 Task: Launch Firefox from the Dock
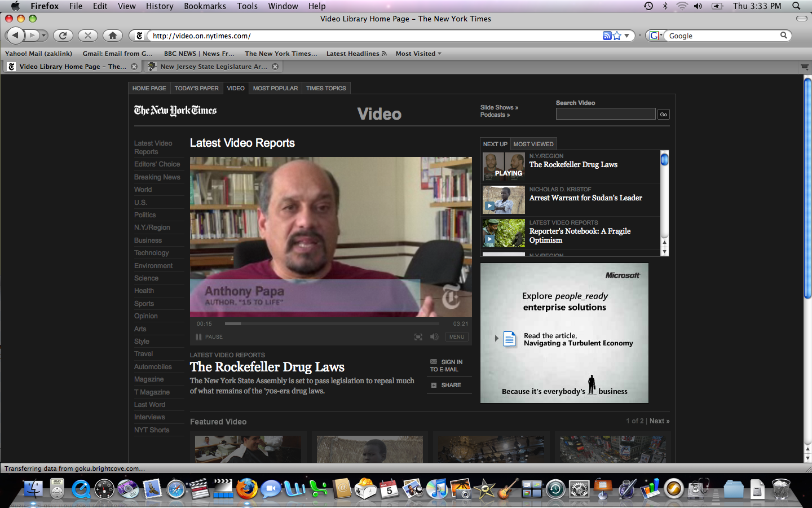[246, 489]
